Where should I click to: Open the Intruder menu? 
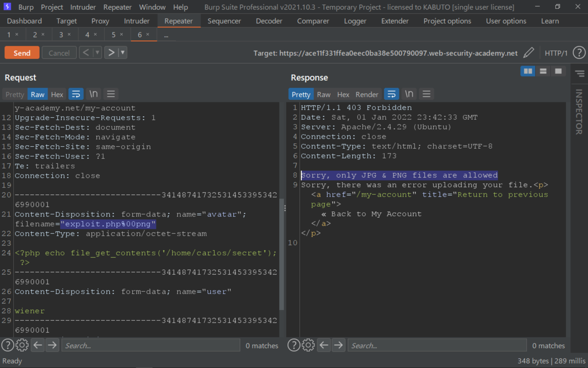pyautogui.click(x=83, y=7)
